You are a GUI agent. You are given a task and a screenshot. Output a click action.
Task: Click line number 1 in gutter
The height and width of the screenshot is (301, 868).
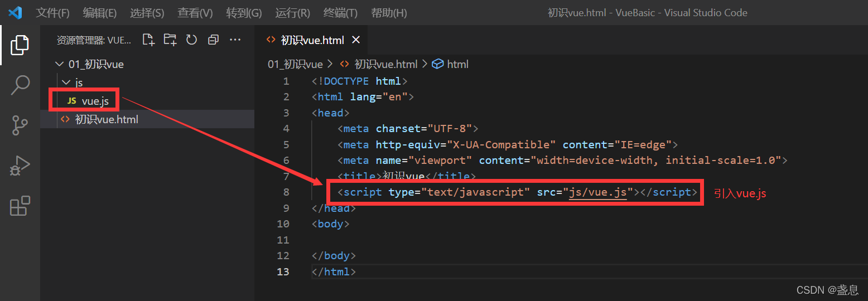286,81
